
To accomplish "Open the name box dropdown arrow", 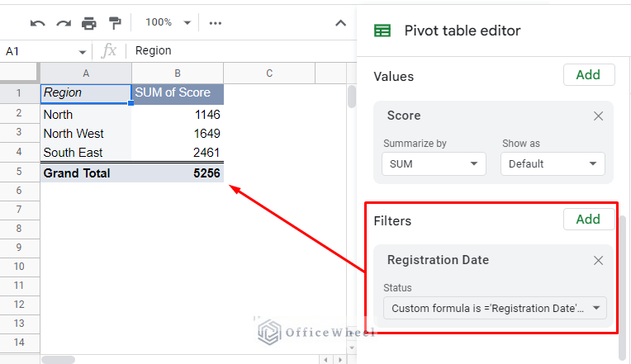I will pos(82,51).
